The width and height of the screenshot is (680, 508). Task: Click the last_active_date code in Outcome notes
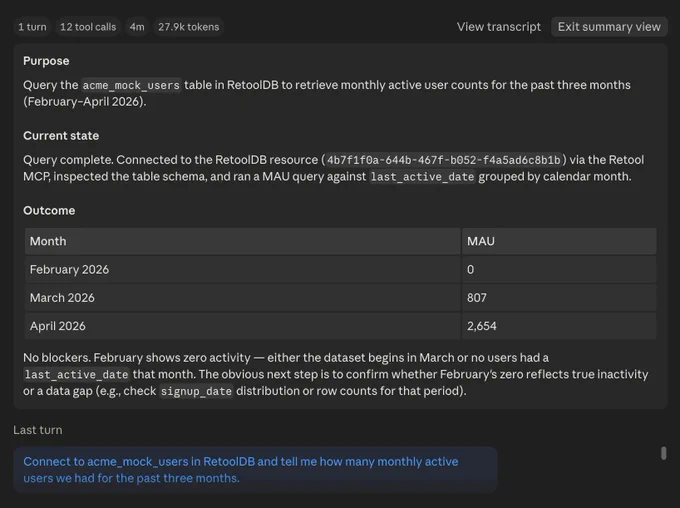(76, 374)
